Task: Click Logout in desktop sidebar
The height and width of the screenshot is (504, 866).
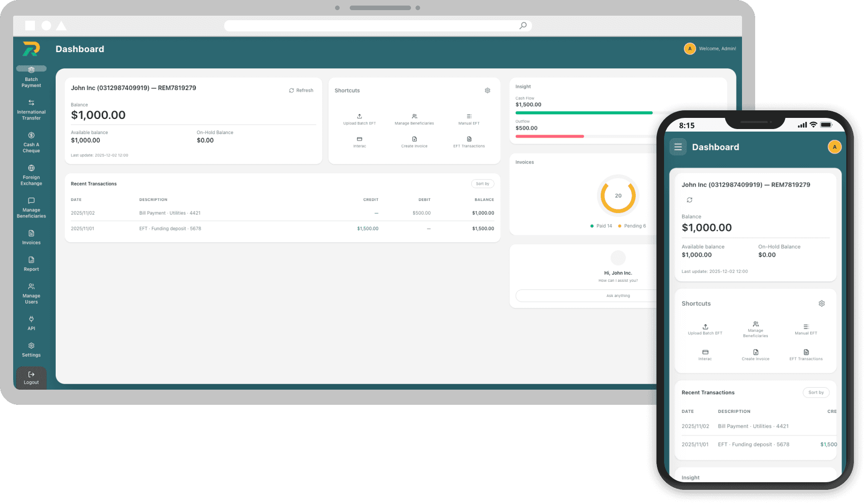Action: [31, 378]
